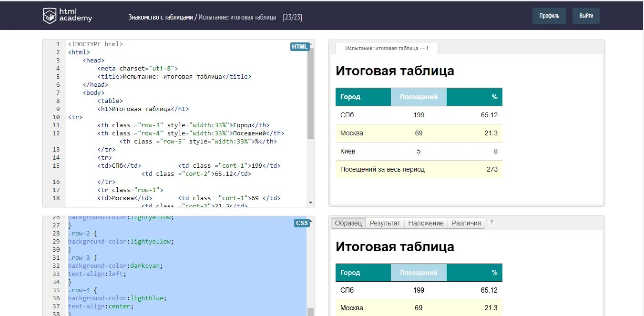
Task: Switch to the Различия tab
Action: (466, 223)
